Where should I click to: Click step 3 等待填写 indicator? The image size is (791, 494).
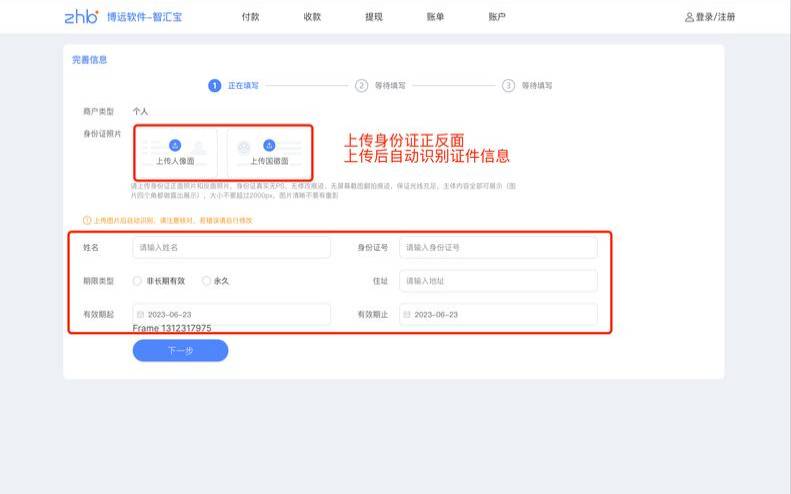pyautogui.click(x=527, y=86)
